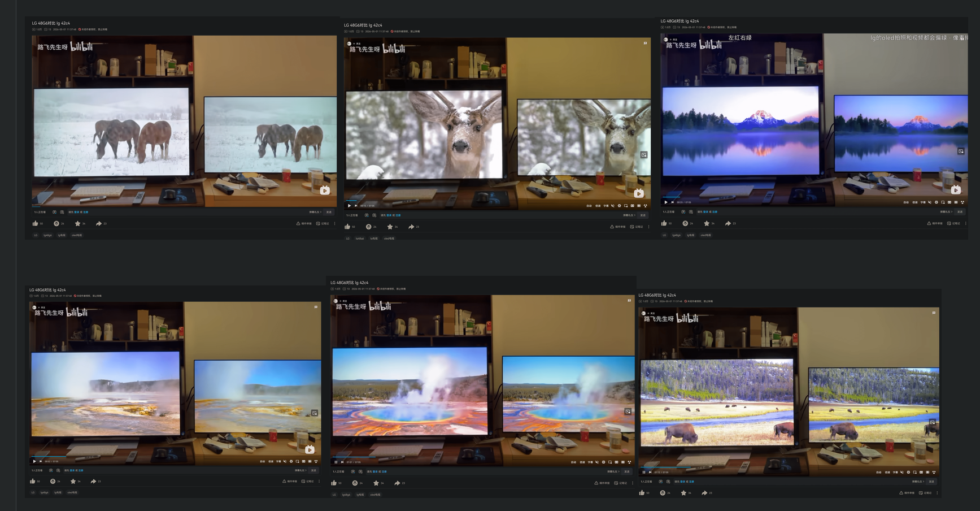The image size is (980, 511).
Task: Open the 倍速 speed menu in bison screenshot
Action: click(887, 472)
